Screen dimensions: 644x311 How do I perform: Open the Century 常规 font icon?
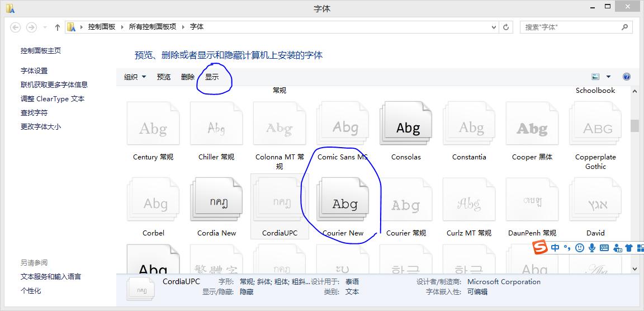153,124
